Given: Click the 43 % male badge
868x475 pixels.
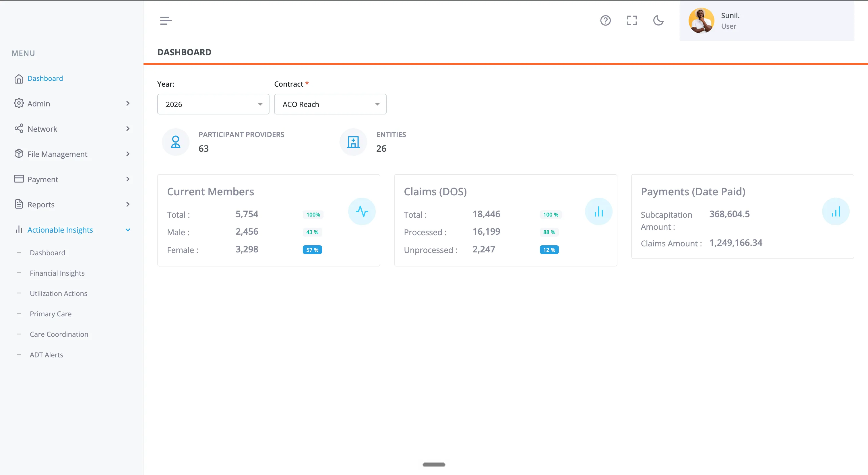Looking at the screenshot, I should coord(312,232).
